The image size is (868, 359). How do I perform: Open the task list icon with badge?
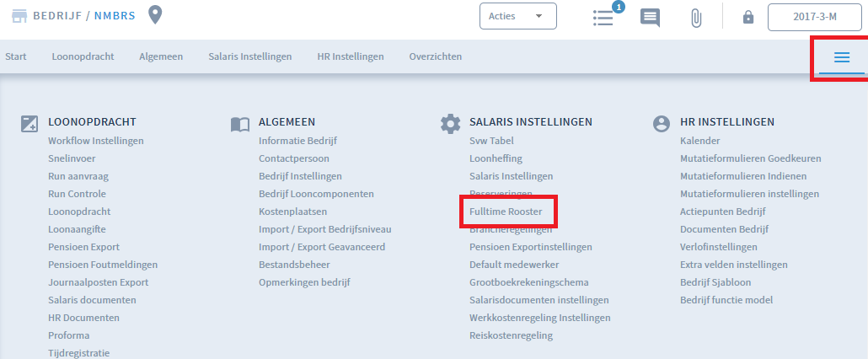603,17
